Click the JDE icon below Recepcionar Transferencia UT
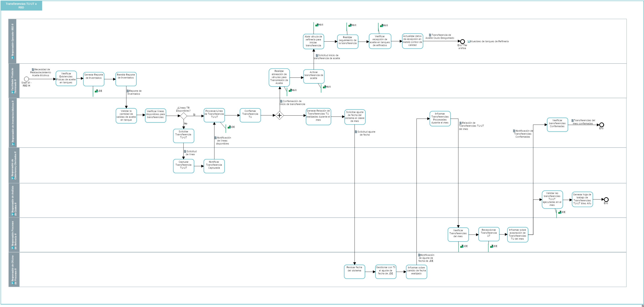 coord(492,247)
